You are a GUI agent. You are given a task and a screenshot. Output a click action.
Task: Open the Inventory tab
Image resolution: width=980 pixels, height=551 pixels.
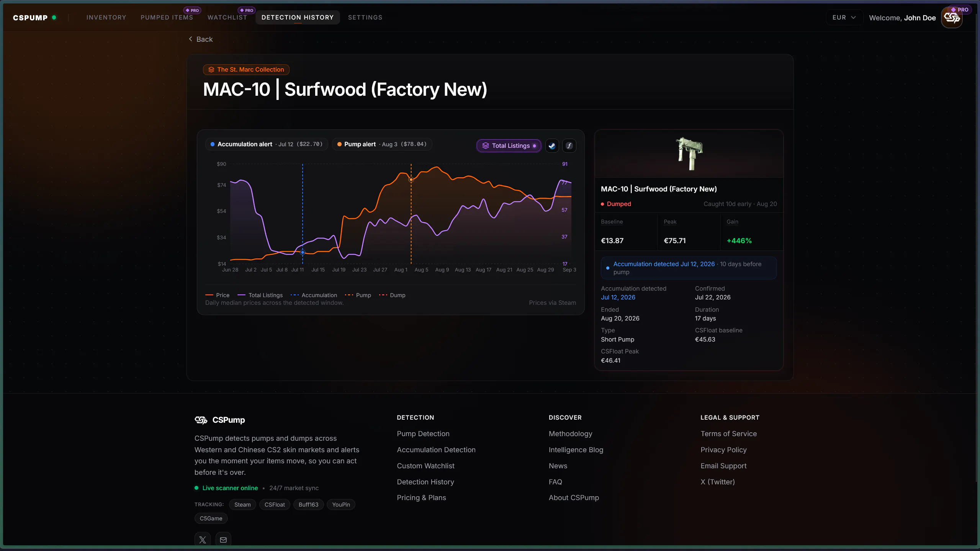click(x=106, y=18)
